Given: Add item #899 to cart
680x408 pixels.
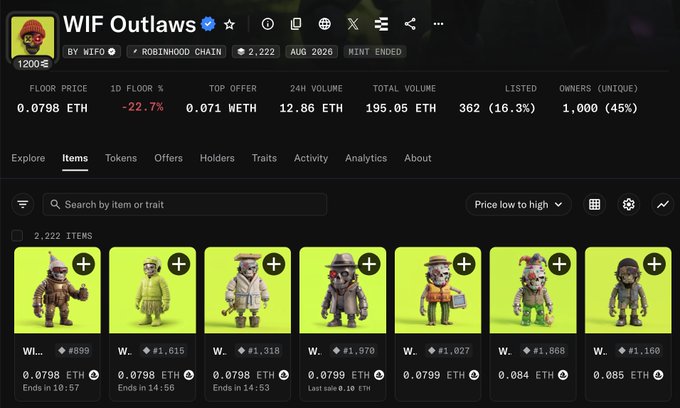Looking at the screenshot, I should pos(84,264).
